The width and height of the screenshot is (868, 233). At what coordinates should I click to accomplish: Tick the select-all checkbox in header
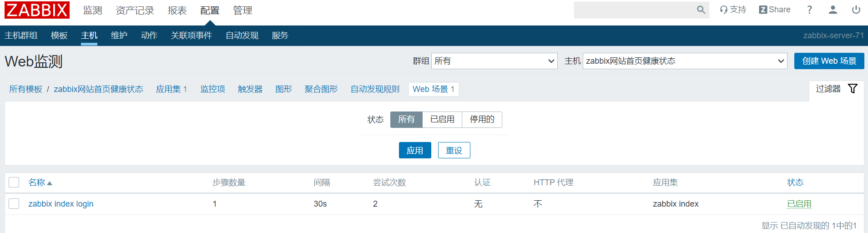point(14,182)
